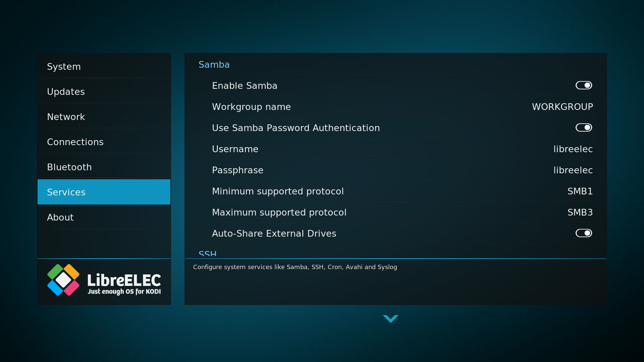Toggle the Enable Samba switch
The image size is (644, 362).
coord(584,85)
